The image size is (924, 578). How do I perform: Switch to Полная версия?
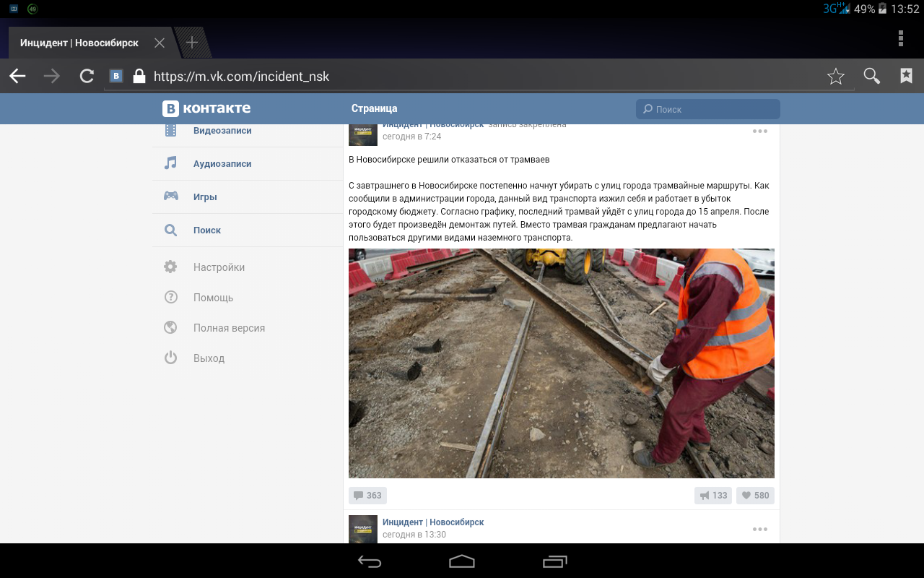[x=229, y=328]
